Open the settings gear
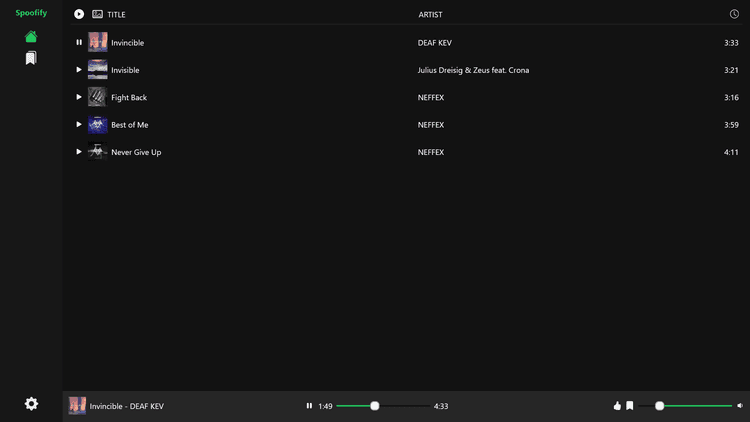 coord(31,404)
